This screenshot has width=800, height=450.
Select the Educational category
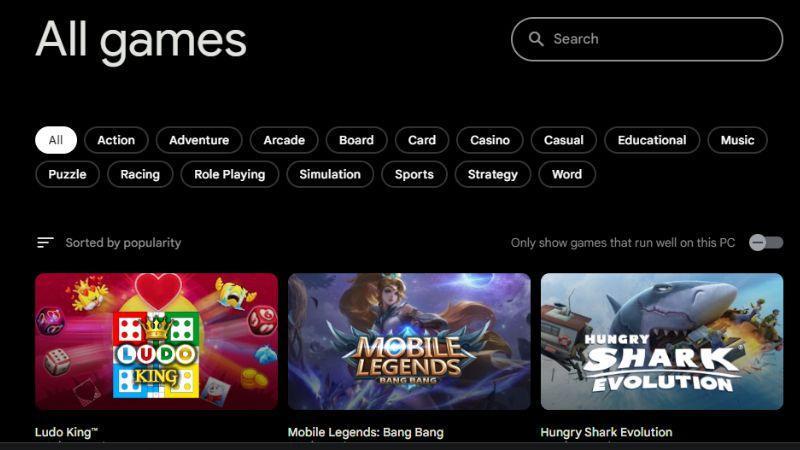[652, 140]
